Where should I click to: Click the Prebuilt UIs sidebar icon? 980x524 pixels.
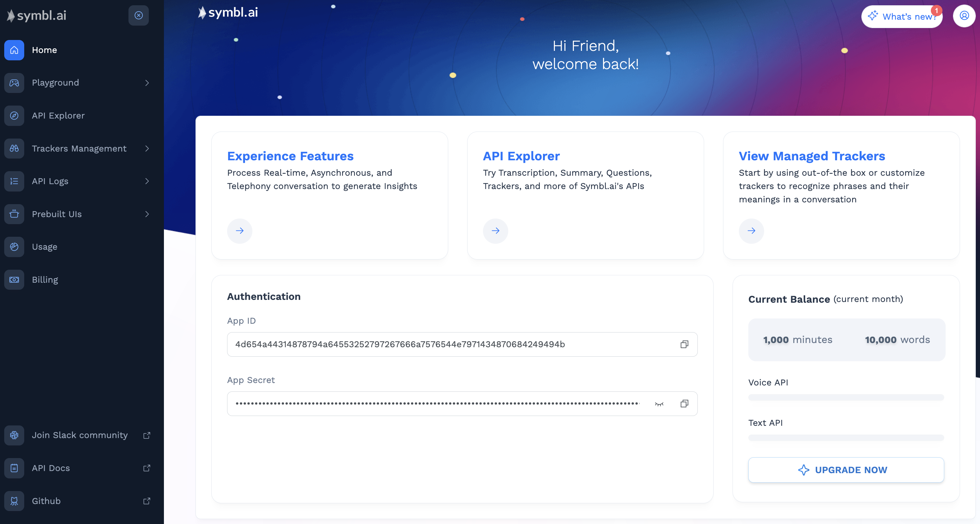coord(14,213)
